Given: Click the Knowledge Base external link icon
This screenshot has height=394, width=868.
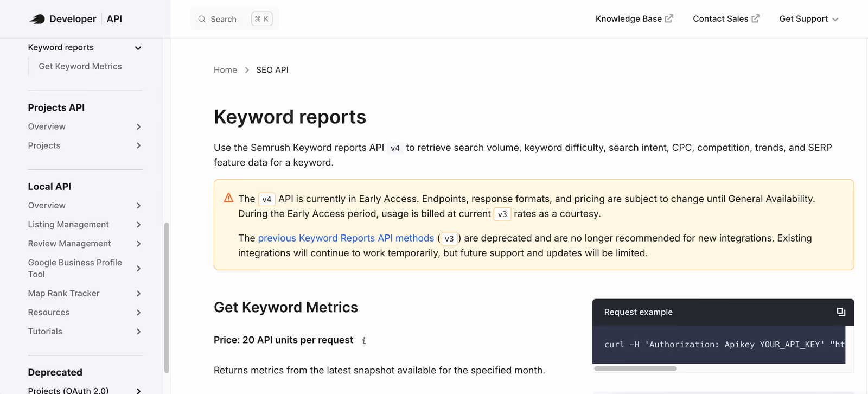Looking at the screenshot, I should coord(669,18).
